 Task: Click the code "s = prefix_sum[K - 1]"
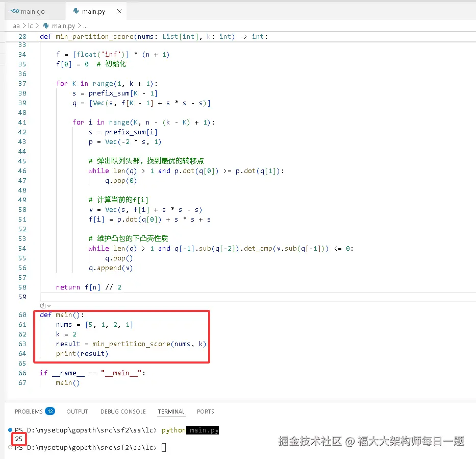coord(115,93)
